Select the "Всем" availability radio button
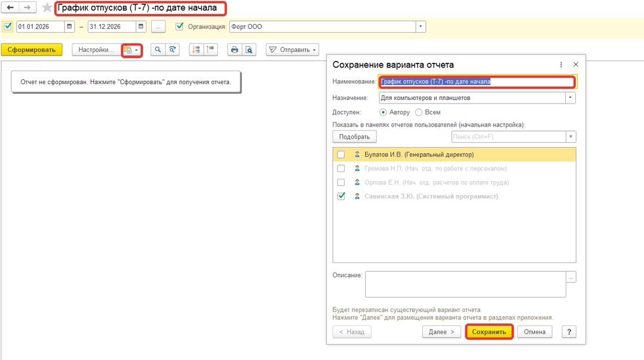The width and height of the screenshot is (644, 360). [419, 112]
